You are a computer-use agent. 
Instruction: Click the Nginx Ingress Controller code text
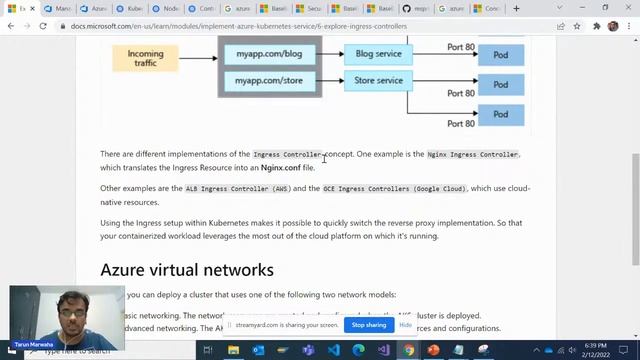point(472,155)
